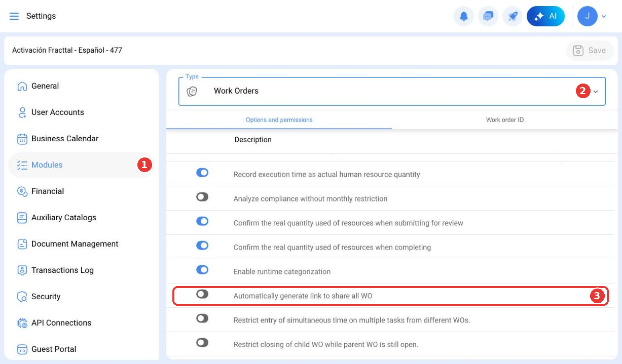
Task: Click the Guest Portal icon
Action: pos(22,349)
